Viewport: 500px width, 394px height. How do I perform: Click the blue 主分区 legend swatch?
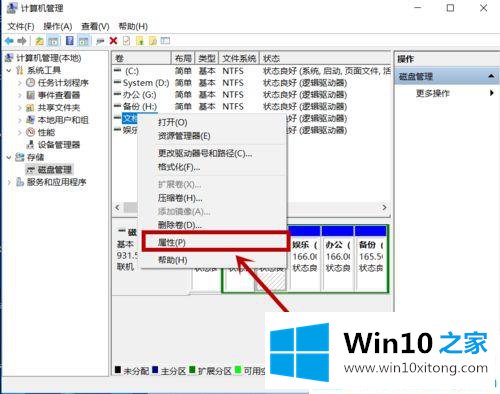click(x=155, y=370)
